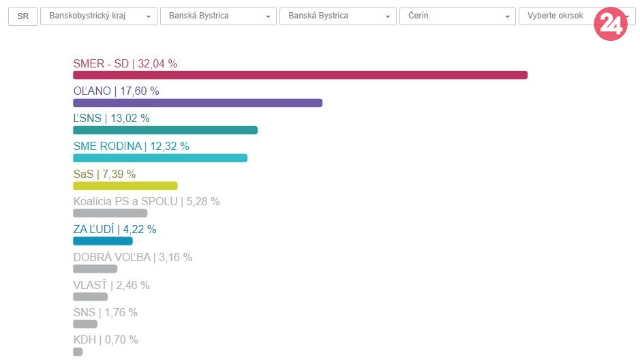Click the SNS gray result bar
The width and height of the screenshot is (640, 364).
85,324
